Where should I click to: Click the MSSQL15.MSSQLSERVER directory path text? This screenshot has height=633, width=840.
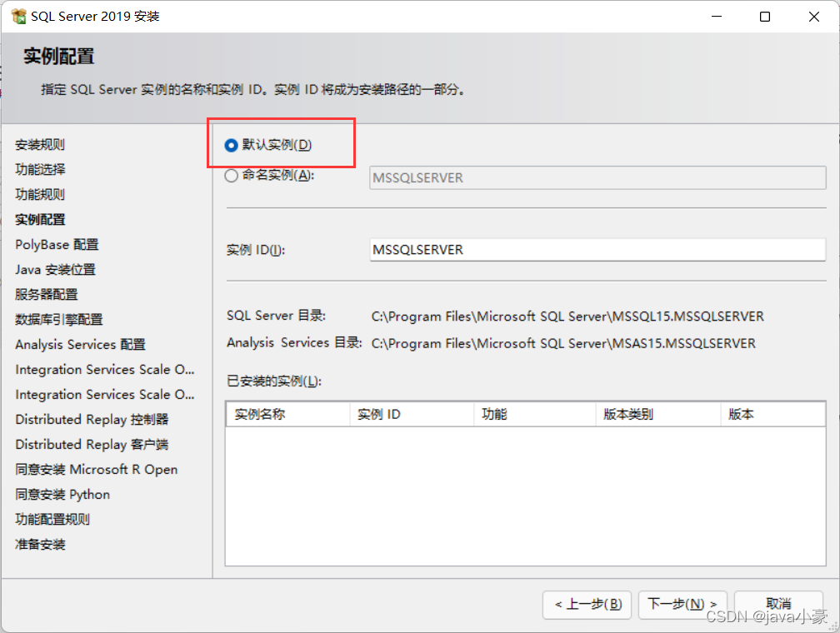567,316
